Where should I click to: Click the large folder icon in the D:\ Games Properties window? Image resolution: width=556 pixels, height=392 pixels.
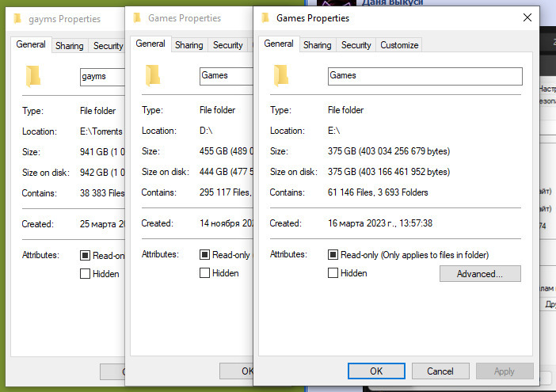click(x=153, y=75)
